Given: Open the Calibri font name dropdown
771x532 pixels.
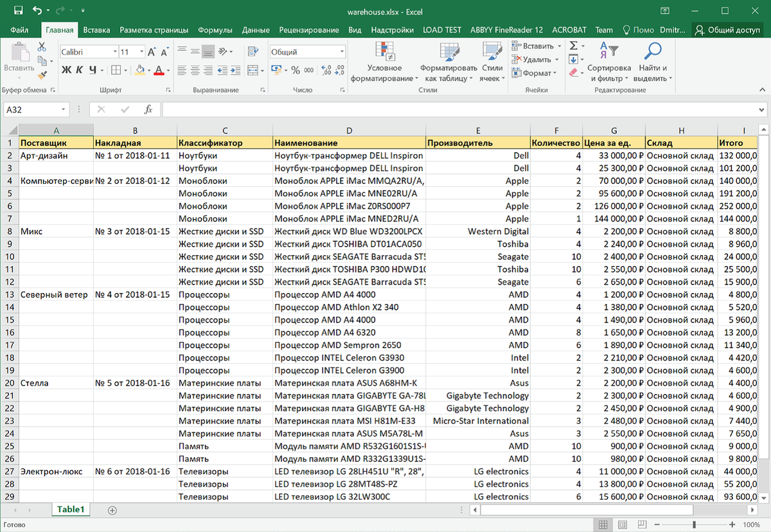Looking at the screenshot, I should [115, 52].
